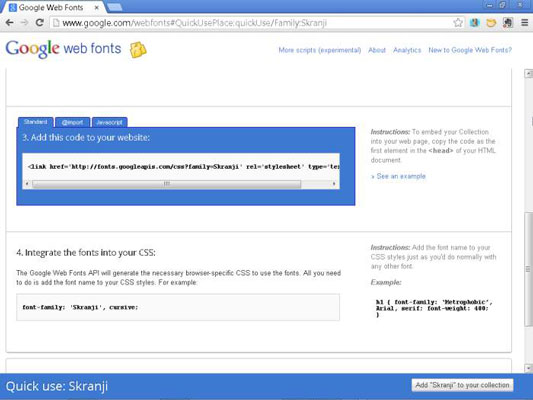Add Skranji to your collection
Viewport: 533px width, 400px height.
tap(462, 385)
